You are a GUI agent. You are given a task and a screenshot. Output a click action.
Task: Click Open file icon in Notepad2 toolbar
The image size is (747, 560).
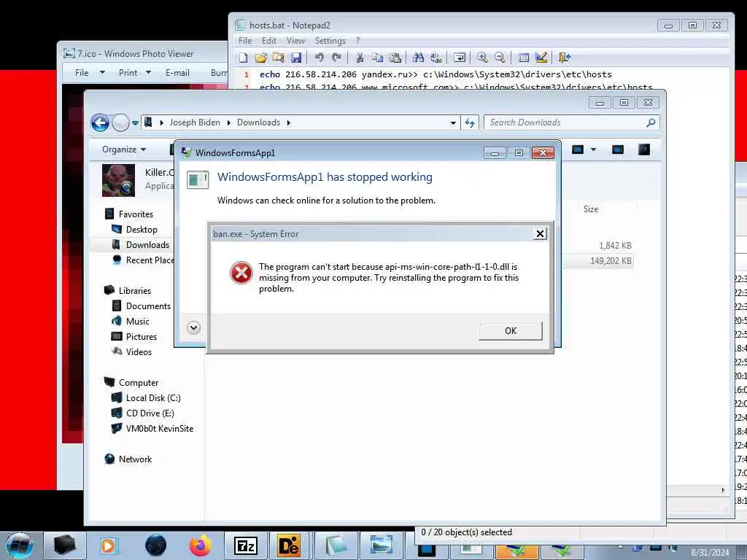(261, 58)
